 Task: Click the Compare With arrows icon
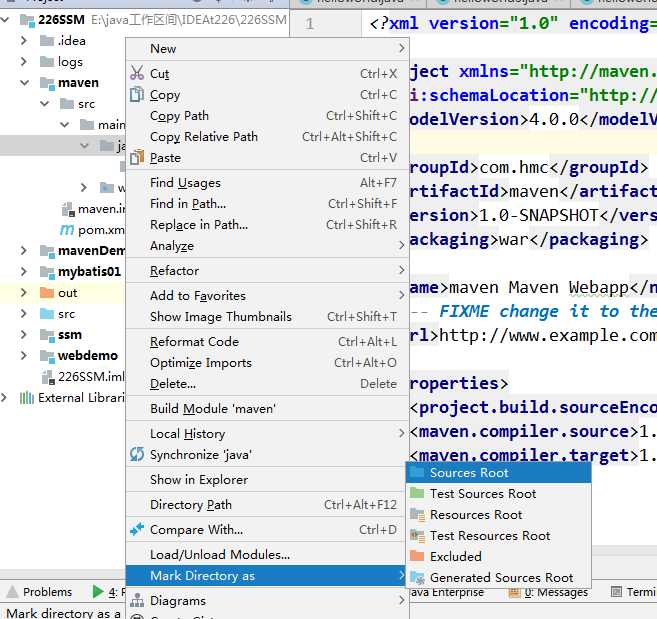(137, 529)
